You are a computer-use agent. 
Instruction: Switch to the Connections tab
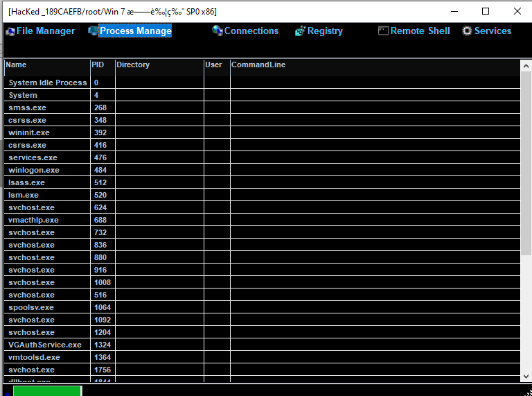click(x=251, y=31)
